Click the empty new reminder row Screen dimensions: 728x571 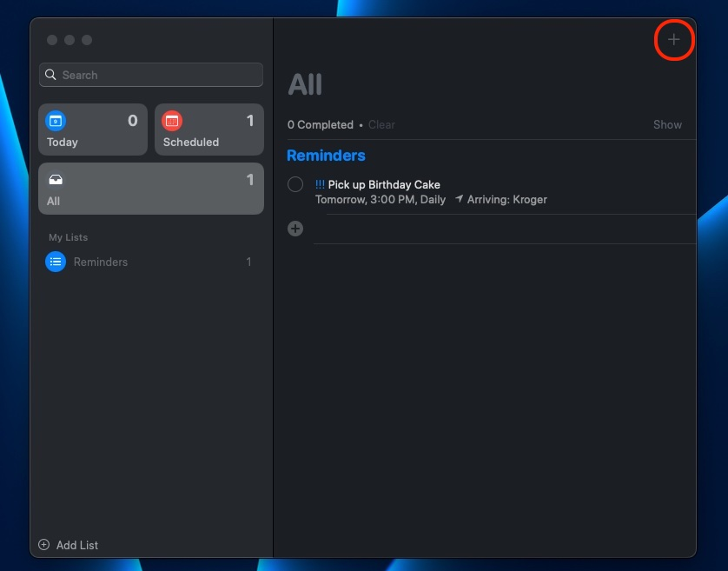505,229
